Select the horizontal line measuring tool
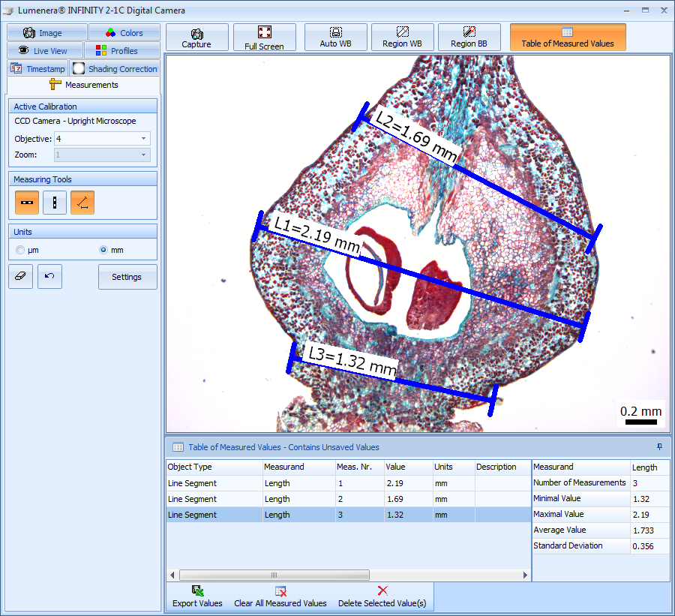The image size is (675, 616). pyautogui.click(x=26, y=203)
